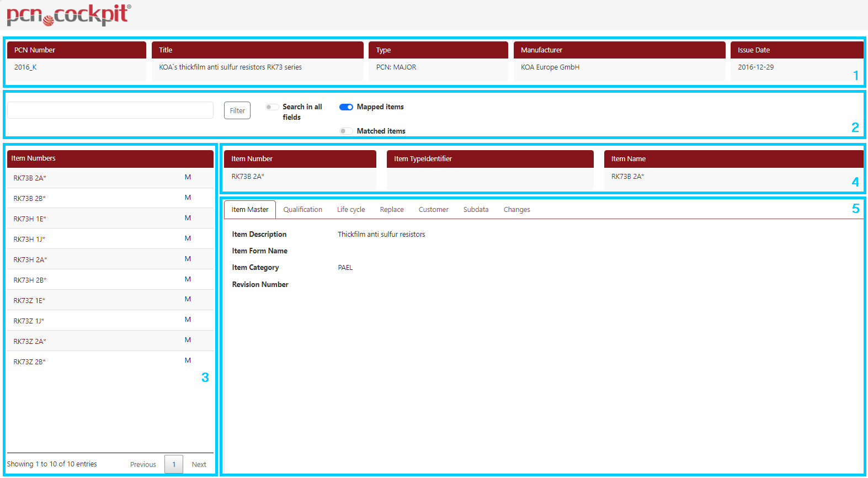Select page 1 in the pagination

click(x=174, y=465)
